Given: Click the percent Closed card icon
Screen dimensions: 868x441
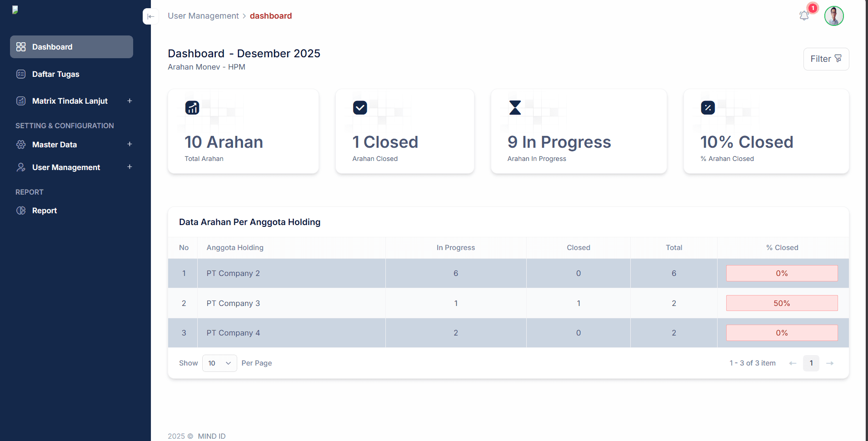Looking at the screenshot, I should [x=708, y=108].
